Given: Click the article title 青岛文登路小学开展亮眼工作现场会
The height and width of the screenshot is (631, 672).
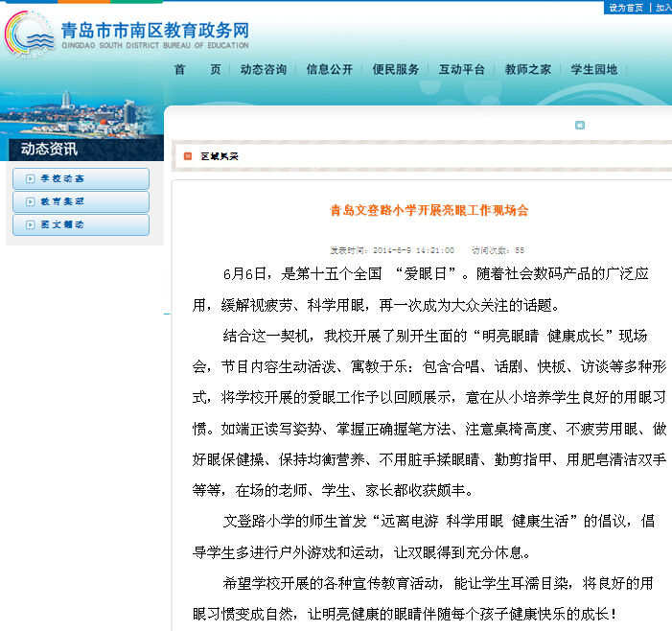Looking at the screenshot, I should [x=429, y=210].
